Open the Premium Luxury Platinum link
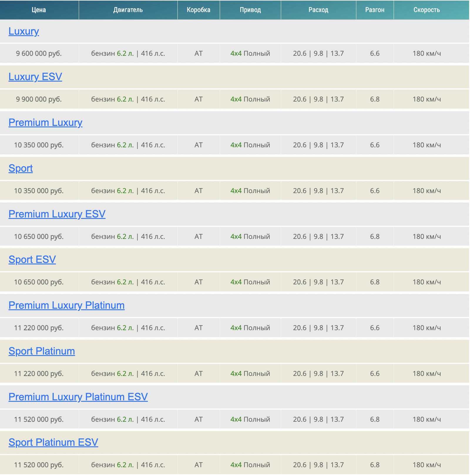This screenshot has height=476, width=470. point(66,305)
